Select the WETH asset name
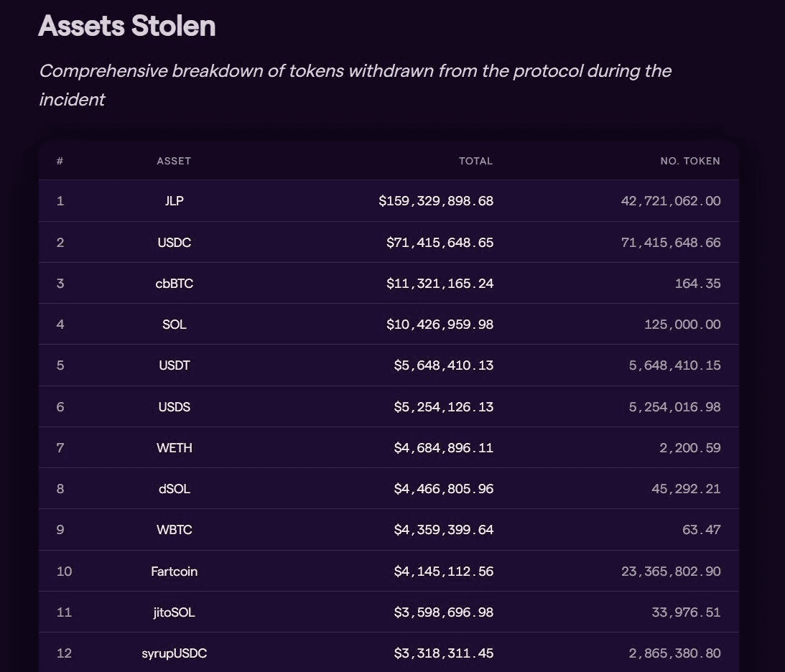Image resolution: width=785 pixels, height=672 pixels. coord(175,448)
